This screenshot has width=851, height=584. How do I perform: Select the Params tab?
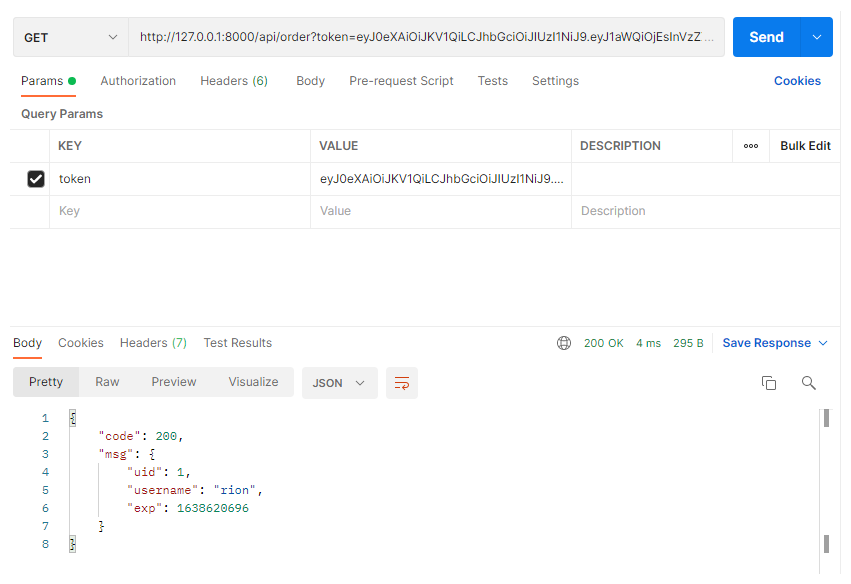(48, 81)
